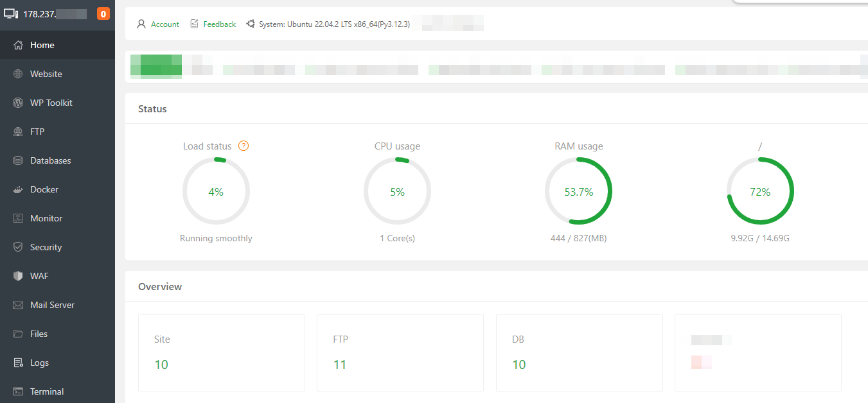Open Mail Server in the sidebar
868x403 pixels.
57,305
